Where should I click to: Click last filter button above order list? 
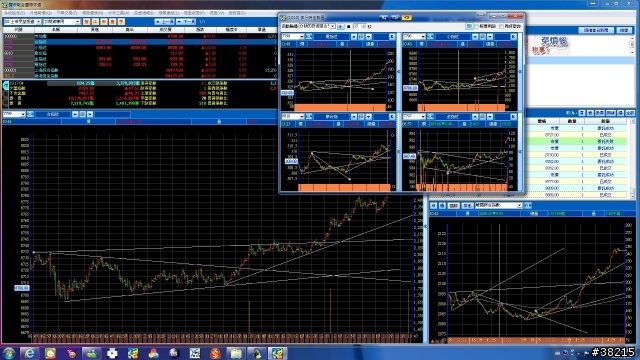click(630, 113)
